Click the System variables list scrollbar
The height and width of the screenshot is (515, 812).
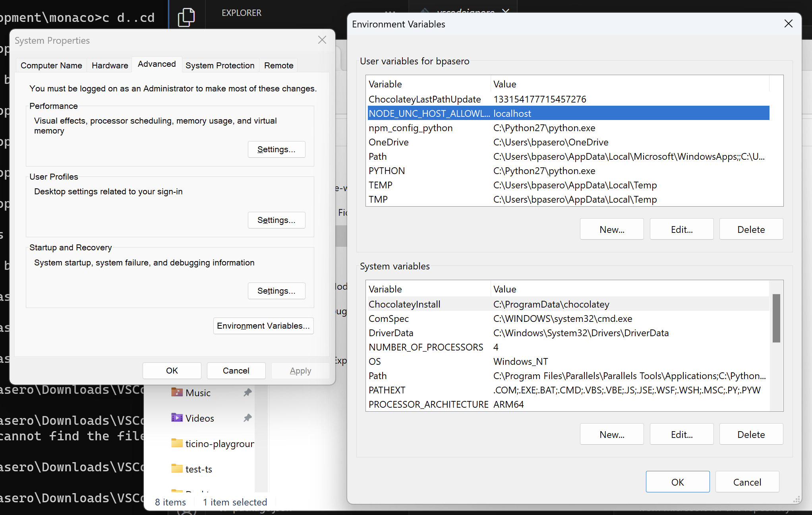[776, 318]
